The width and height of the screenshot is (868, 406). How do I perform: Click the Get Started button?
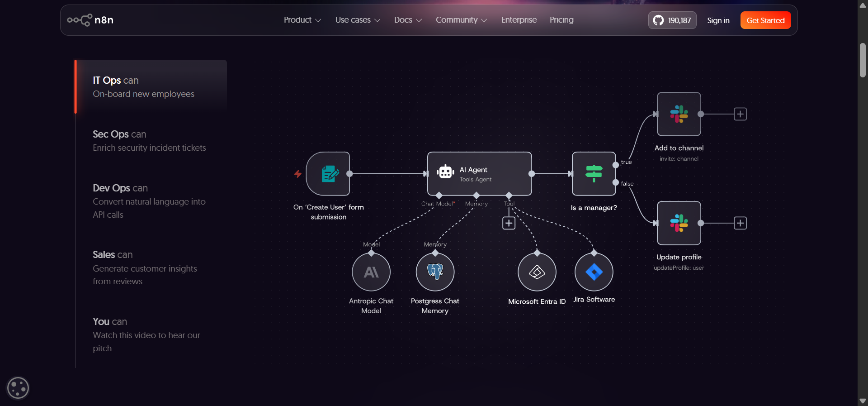(765, 20)
